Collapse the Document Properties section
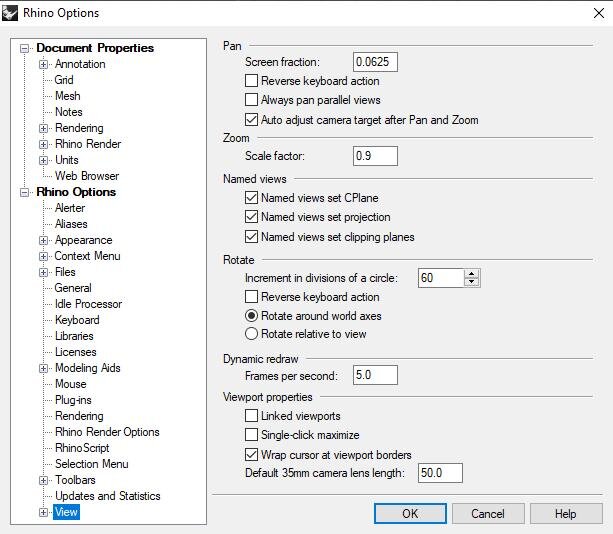This screenshot has height=534, width=613. tap(25, 48)
